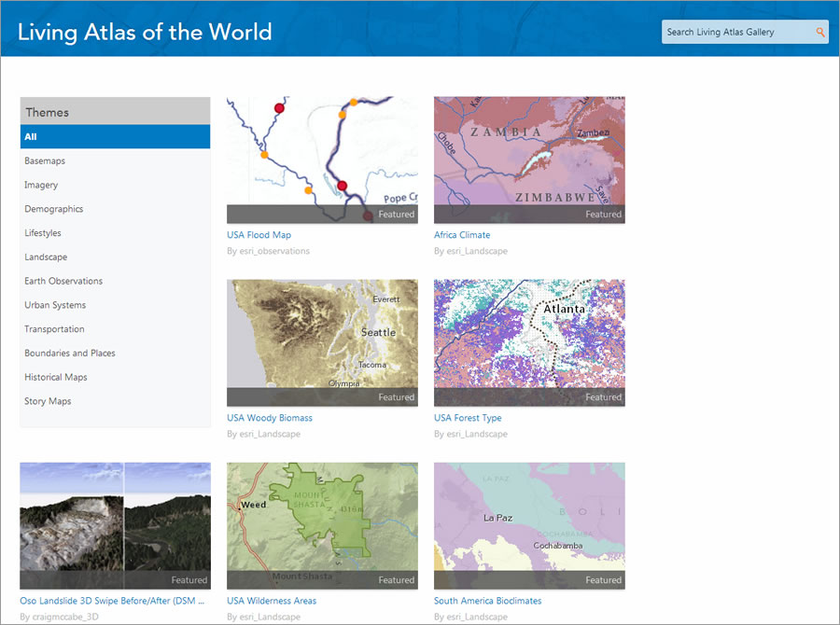840x625 pixels.
Task: Select the Story Maps theme
Action: click(x=48, y=401)
